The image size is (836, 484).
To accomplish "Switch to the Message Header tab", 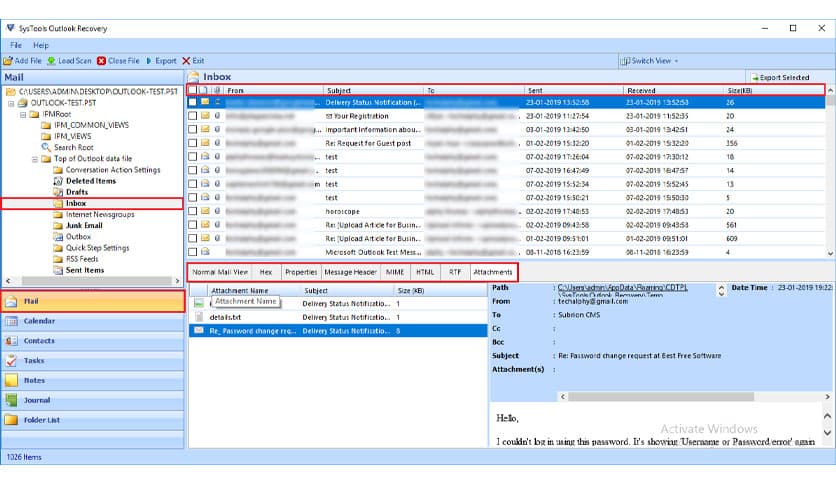I will (350, 272).
